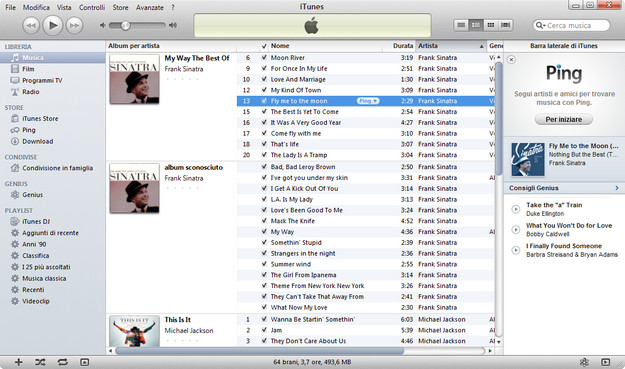Add a new playlist with plus button
Screen dimensions: 625x369
pos(18,362)
